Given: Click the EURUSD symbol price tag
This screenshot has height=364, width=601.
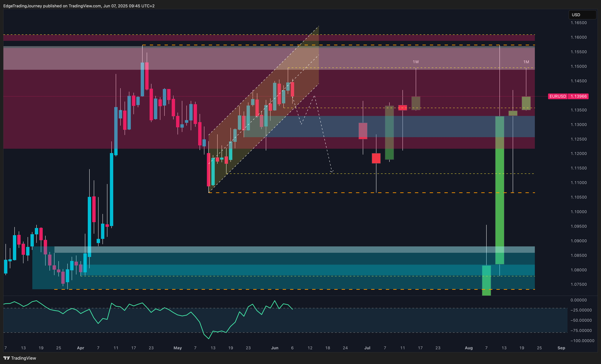Looking at the screenshot, I should (x=558, y=96).
